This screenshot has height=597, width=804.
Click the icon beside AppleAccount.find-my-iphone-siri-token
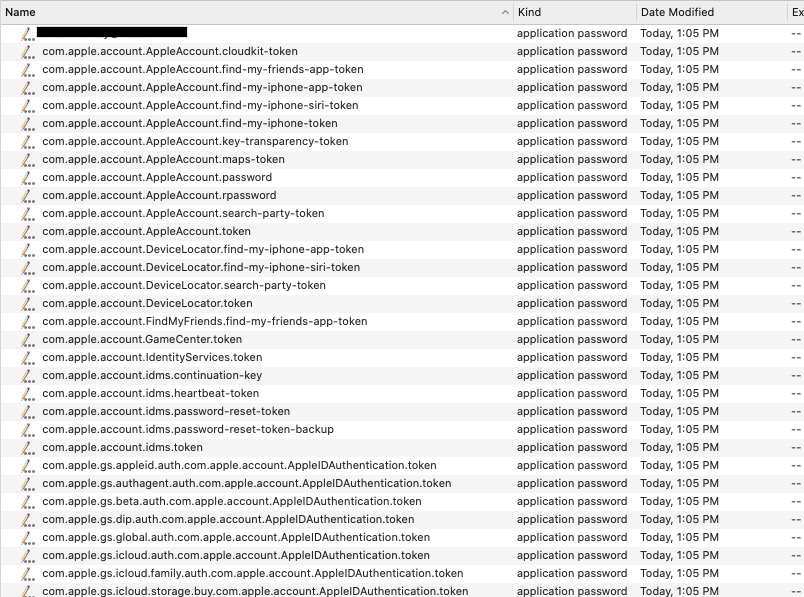28,105
